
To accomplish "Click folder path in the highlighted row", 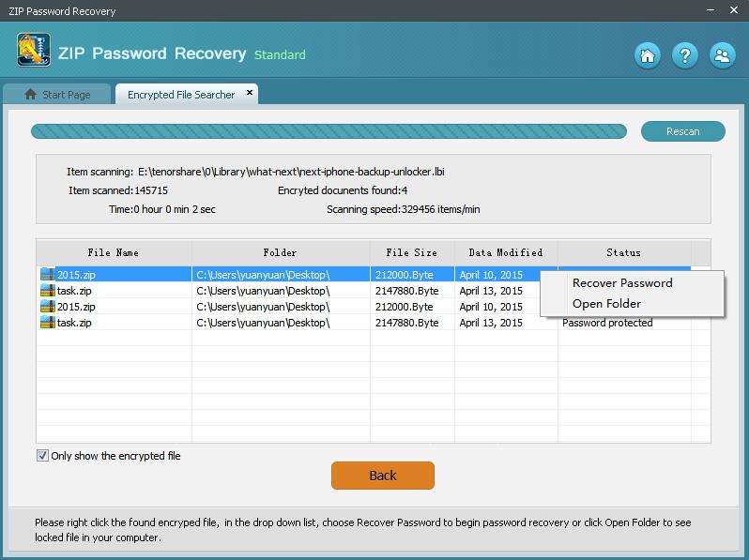I will 263,275.
